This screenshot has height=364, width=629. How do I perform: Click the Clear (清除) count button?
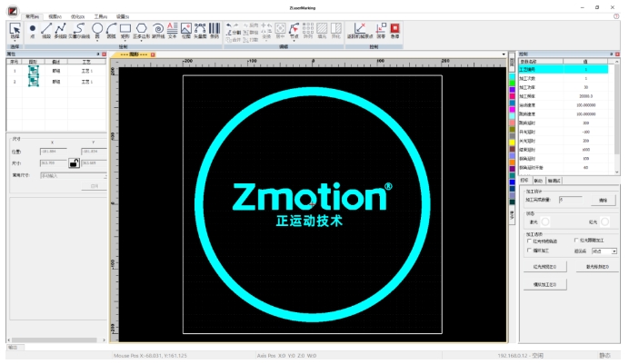[x=604, y=200]
